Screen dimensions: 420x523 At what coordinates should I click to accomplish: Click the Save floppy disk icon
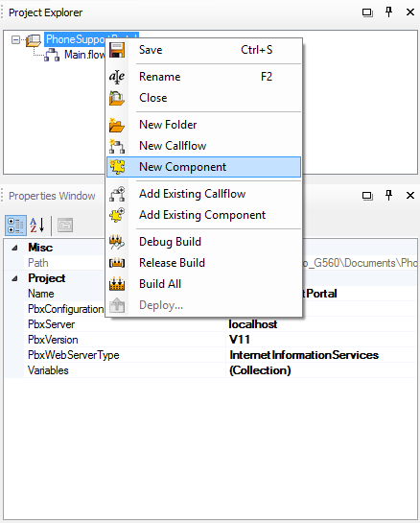click(x=117, y=50)
